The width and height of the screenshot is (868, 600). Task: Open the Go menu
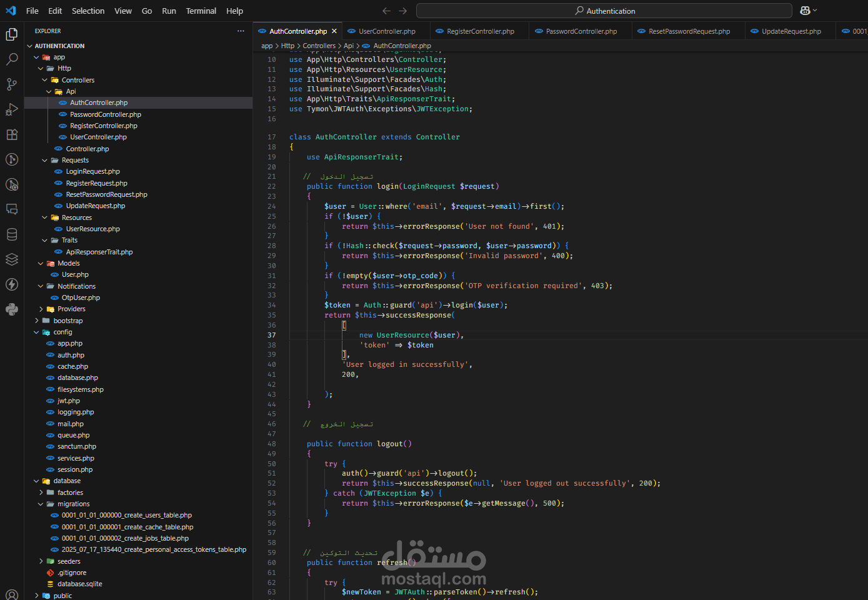click(147, 11)
